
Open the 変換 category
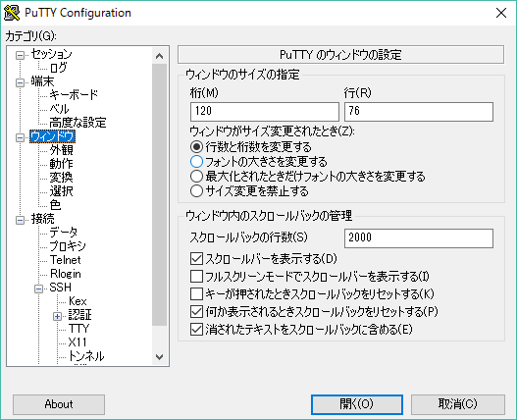(62, 178)
